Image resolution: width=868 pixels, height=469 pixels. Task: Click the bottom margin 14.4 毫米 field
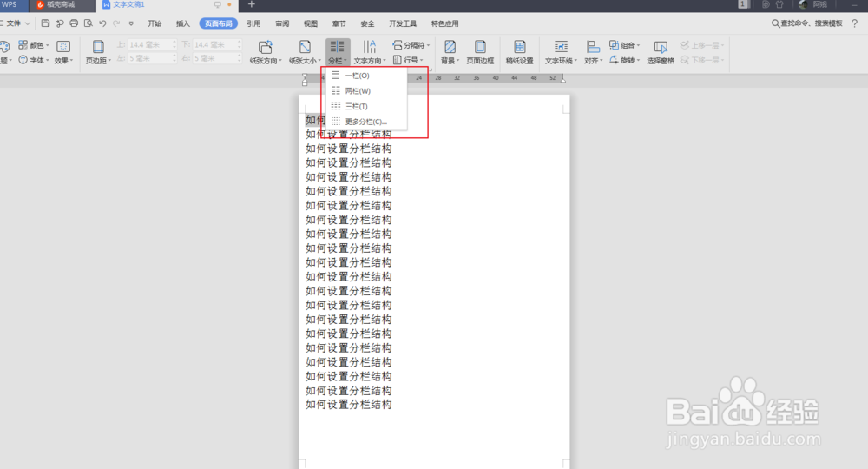[214, 44]
